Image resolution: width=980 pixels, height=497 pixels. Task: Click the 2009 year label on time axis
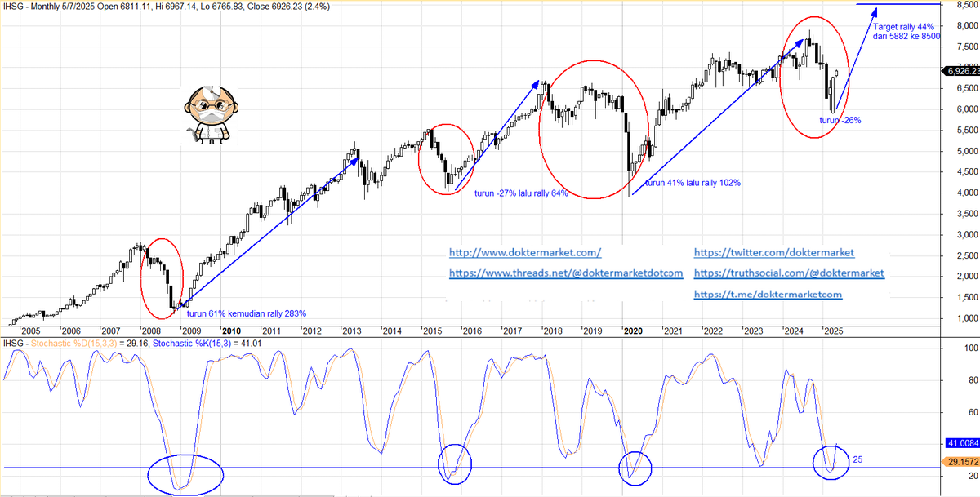191,331
